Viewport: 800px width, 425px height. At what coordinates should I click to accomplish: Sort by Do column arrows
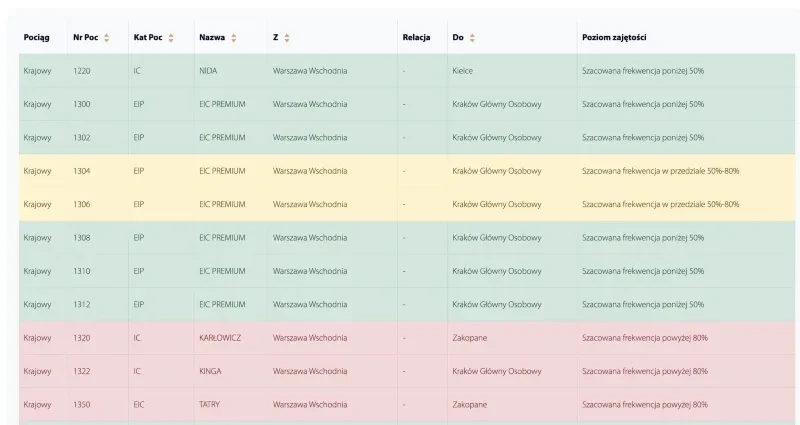(x=472, y=38)
